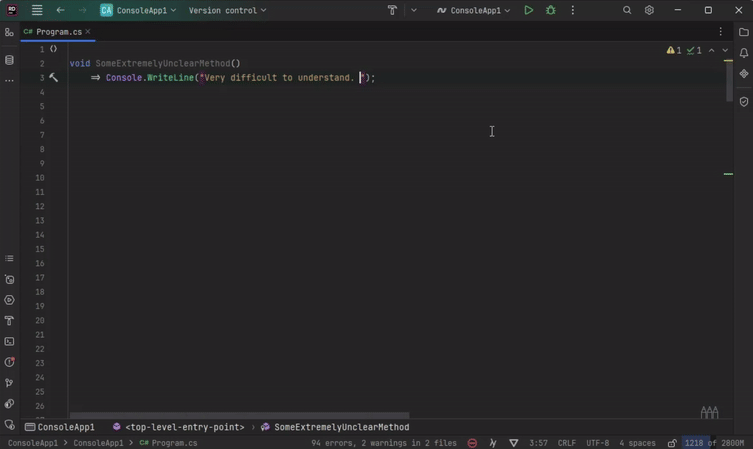Open the Notifications bell icon

pyautogui.click(x=743, y=53)
